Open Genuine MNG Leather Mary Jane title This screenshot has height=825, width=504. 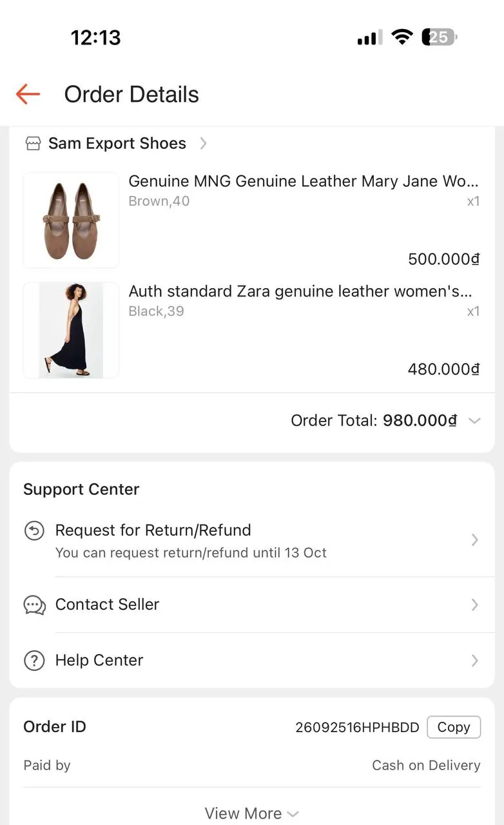303,181
